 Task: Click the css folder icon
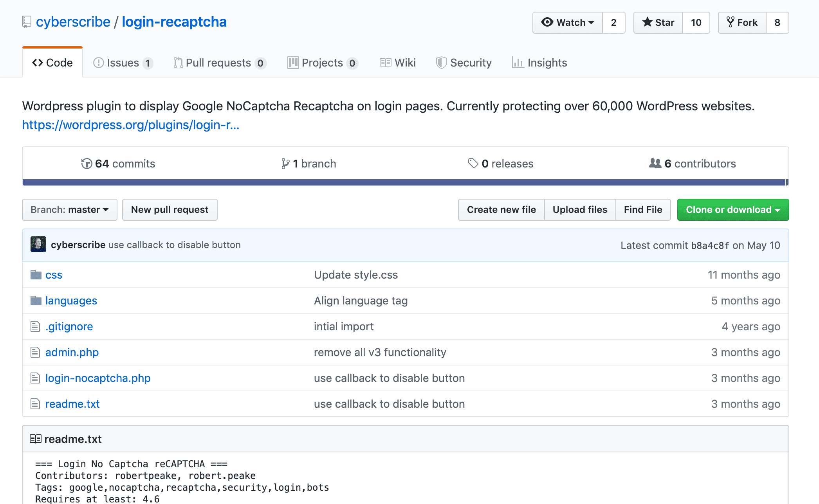point(36,275)
